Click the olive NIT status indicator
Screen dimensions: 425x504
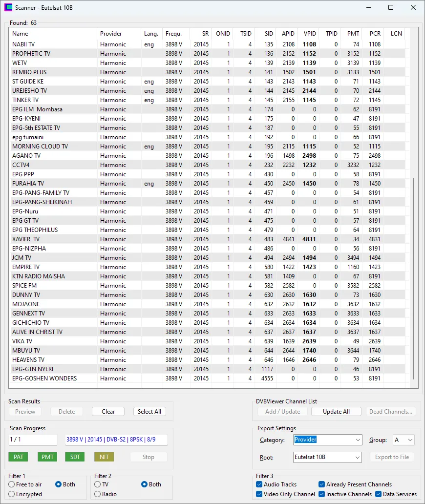click(x=104, y=457)
